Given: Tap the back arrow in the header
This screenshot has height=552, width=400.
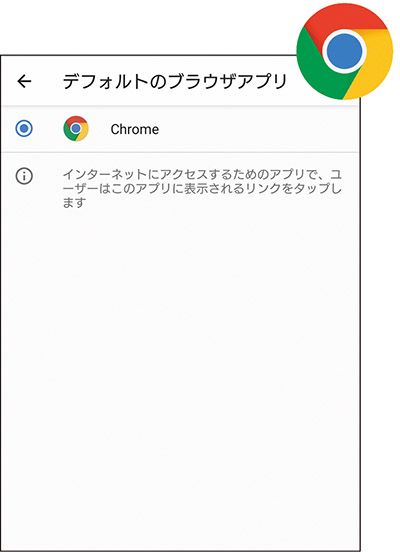Looking at the screenshot, I should 24,81.
